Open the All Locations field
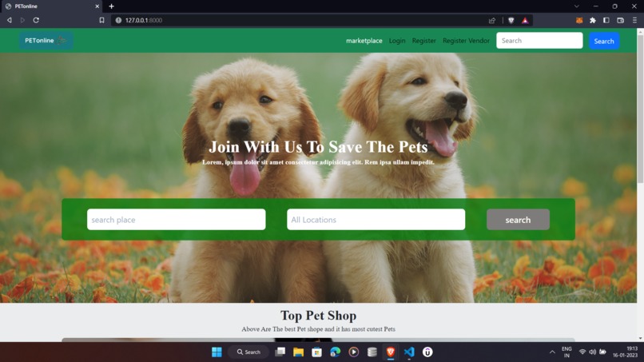Screen dimensions: 644x362 376,220
